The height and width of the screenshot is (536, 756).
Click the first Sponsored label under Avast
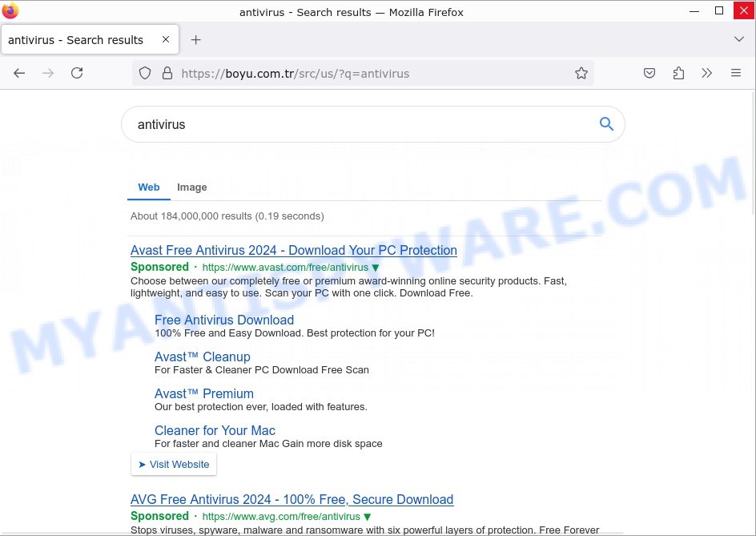(159, 267)
